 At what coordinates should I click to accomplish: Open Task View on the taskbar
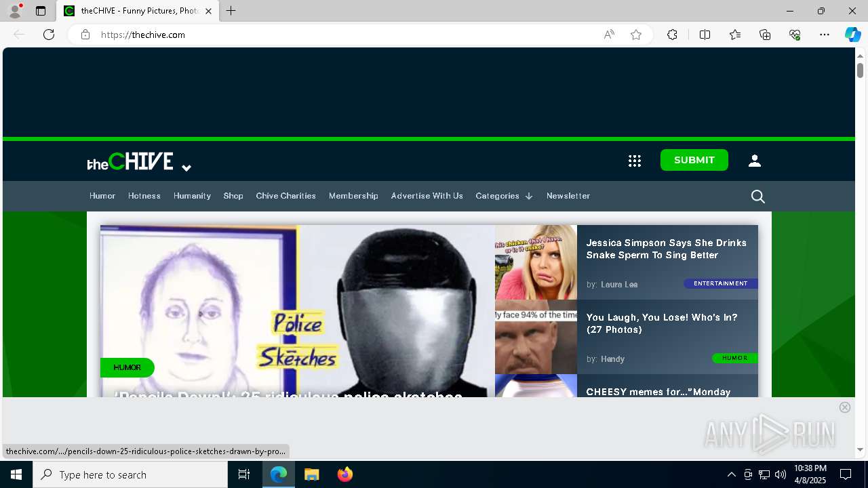point(244,474)
